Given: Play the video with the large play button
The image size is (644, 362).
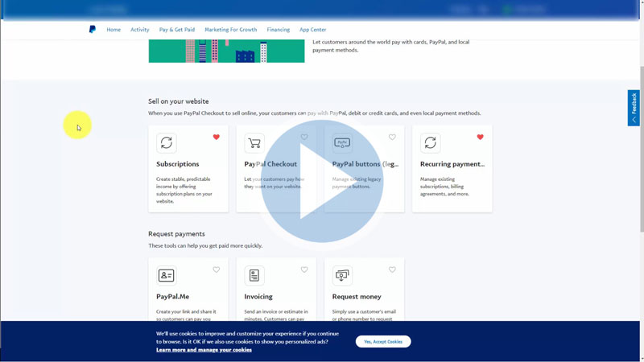Looking at the screenshot, I should tap(322, 181).
